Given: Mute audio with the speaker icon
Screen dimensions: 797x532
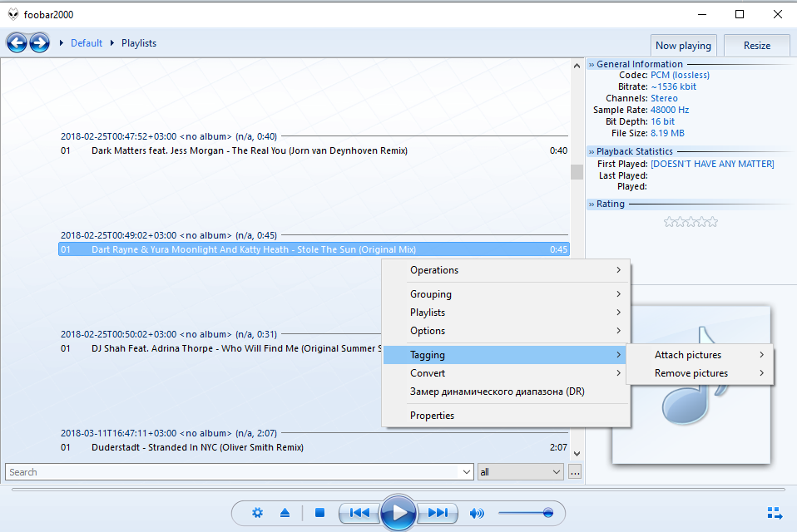Looking at the screenshot, I should pyautogui.click(x=477, y=513).
